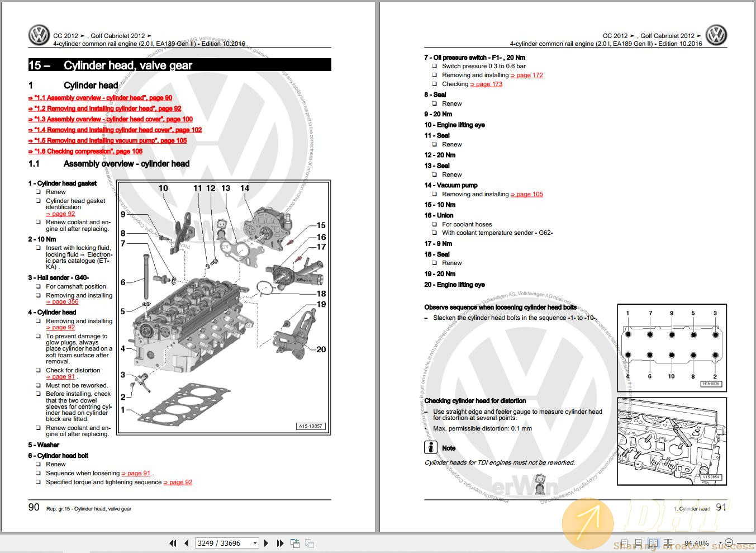Click the 84.40% zoom value
The width and height of the screenshot is (756, 553).
click(696, 543)
